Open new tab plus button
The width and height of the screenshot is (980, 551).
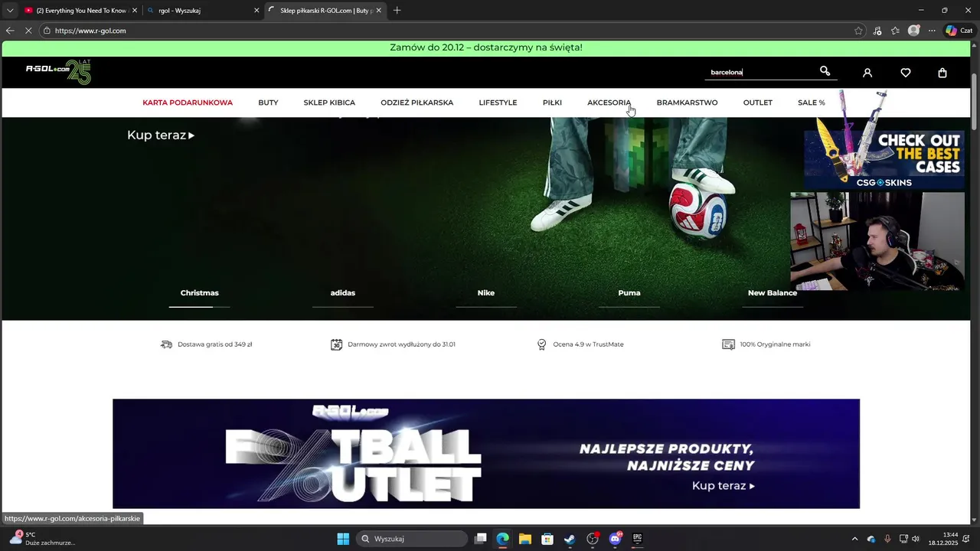(x=397, y=11)
